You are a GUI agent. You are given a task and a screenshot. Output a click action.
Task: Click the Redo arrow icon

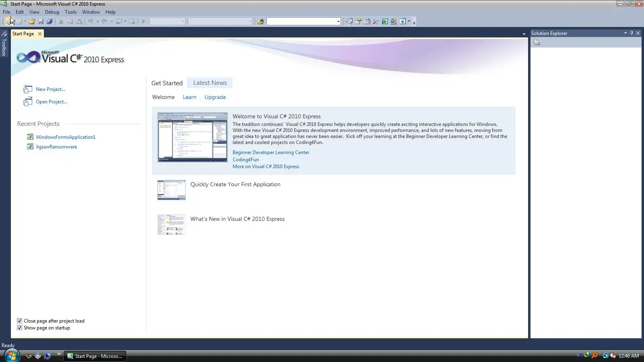(105, 21)
